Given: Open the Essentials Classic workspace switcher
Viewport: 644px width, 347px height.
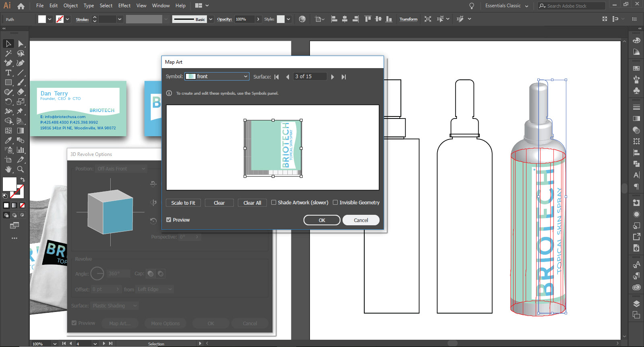Looking at the screenshot, I should click(x=507, y=6).
